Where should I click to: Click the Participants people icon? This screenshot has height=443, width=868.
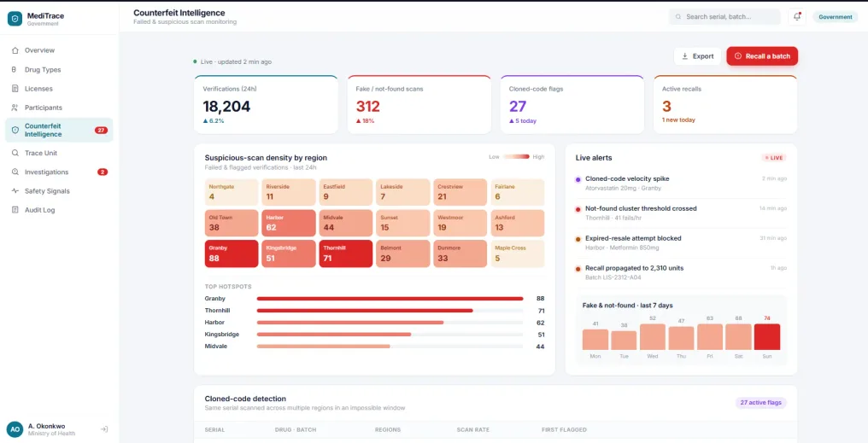tap(15, 108)
